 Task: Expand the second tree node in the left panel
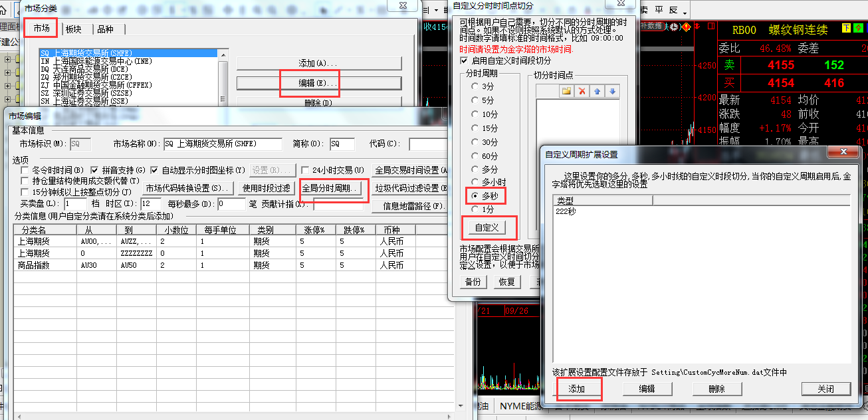tap(8, 73)
